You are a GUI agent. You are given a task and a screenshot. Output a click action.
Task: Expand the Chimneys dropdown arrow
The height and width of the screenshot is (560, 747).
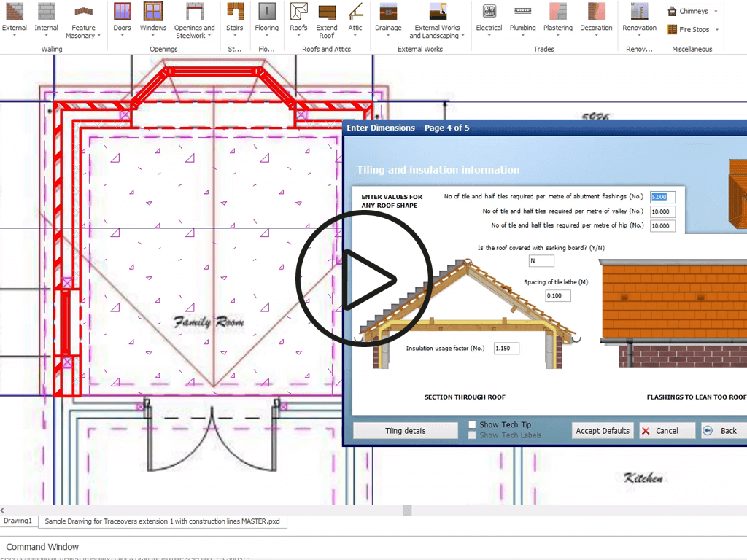716,11
